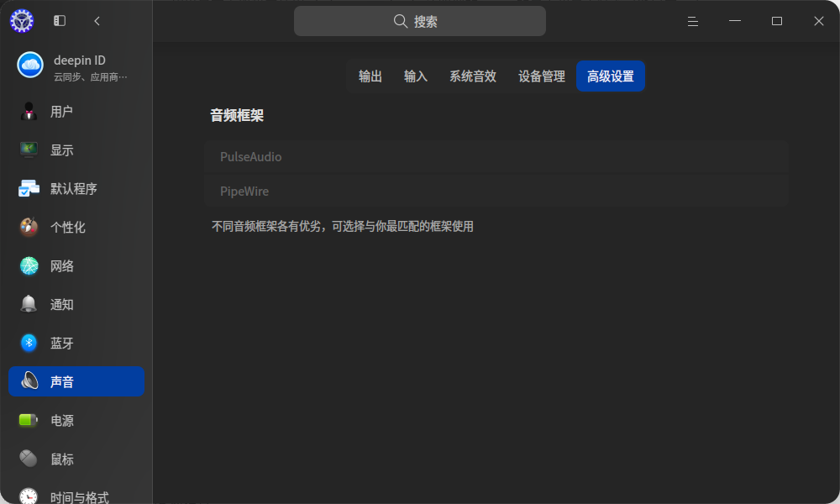Open 用户 settings label
Viewport: 840px width, 504px height.
click(61, 112)
